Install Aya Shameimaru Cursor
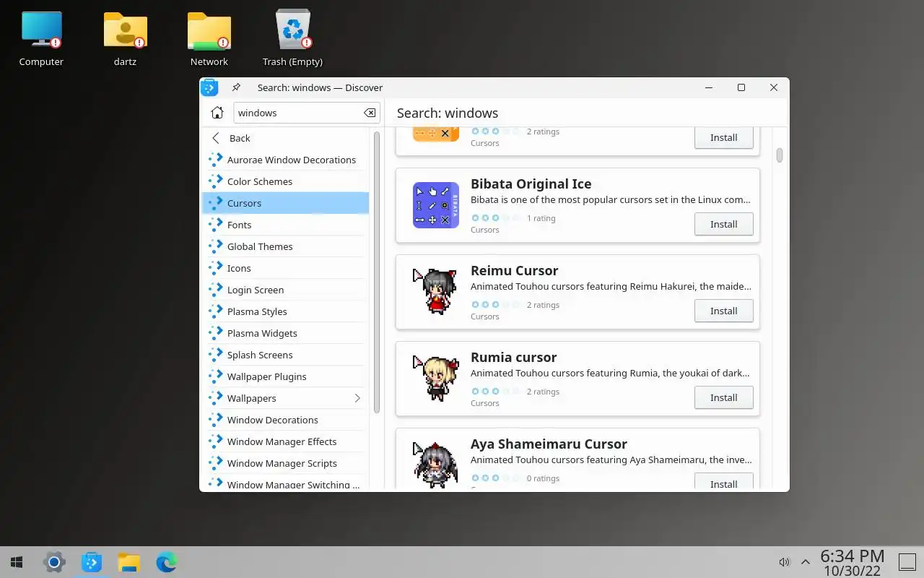924x578 pixels. [x=723, y=482]
